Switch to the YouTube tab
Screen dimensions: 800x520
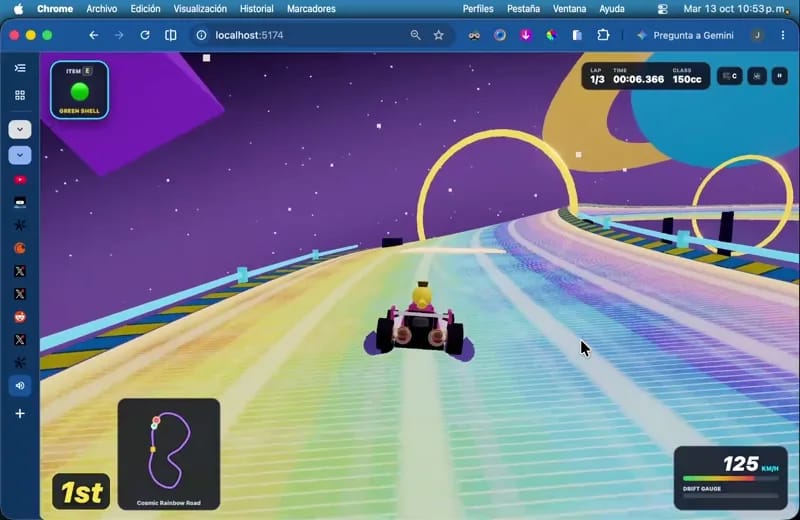click(x=20, y=180)
